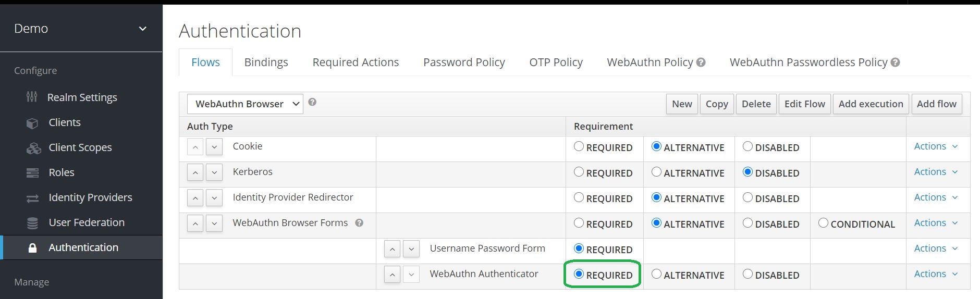Open the WebAuthn Browser flow dropdown

[244, 104]
